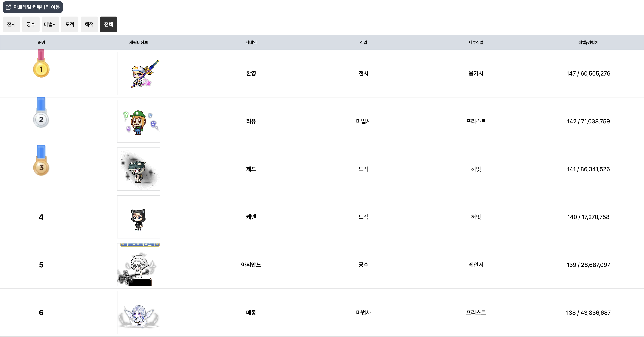
Task: Click 허밋 sub-job in 제드's row
Action: click(476, 169)
